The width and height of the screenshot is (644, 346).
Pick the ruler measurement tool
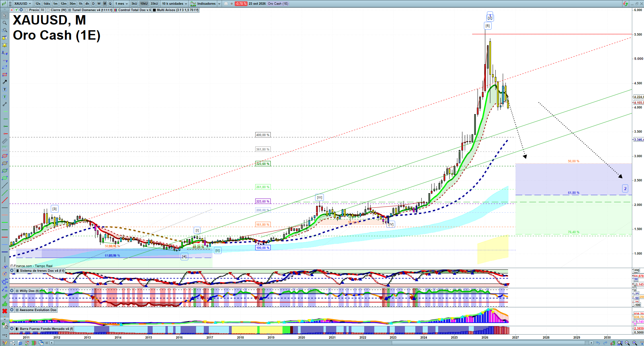click(5, 141)
